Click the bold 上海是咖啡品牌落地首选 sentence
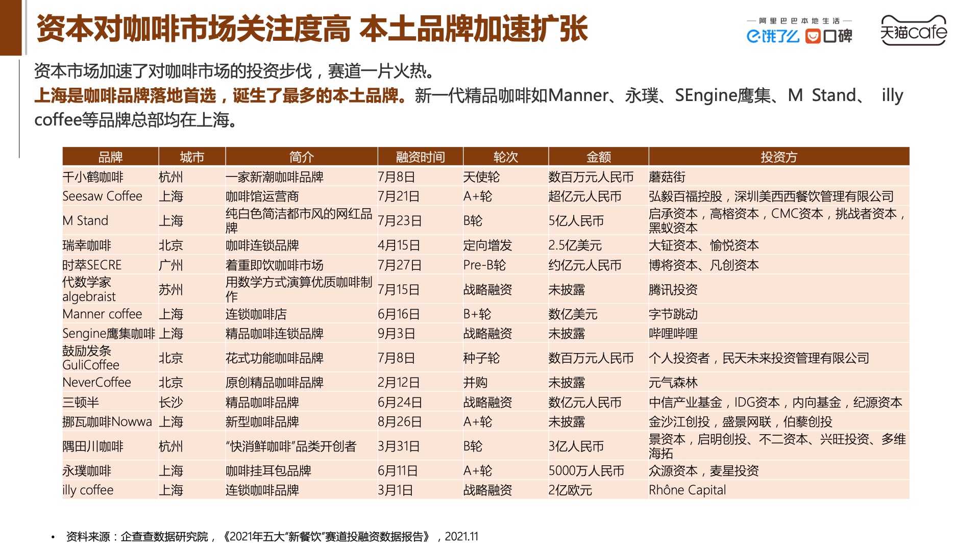 220,95
